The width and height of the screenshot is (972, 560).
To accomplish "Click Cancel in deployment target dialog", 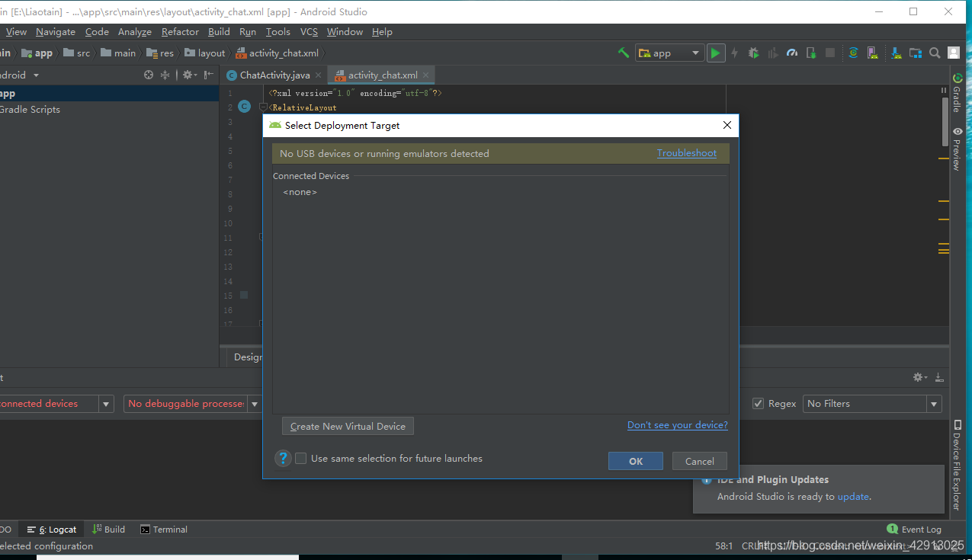I will pyautogui.click(x=700, y=461).
